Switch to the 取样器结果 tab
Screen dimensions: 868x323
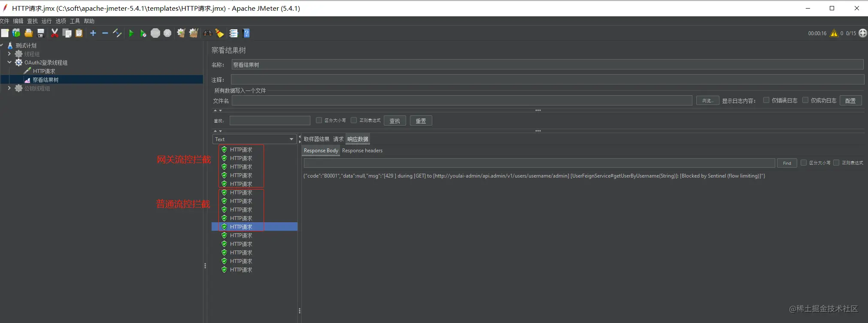click(316, 139)
